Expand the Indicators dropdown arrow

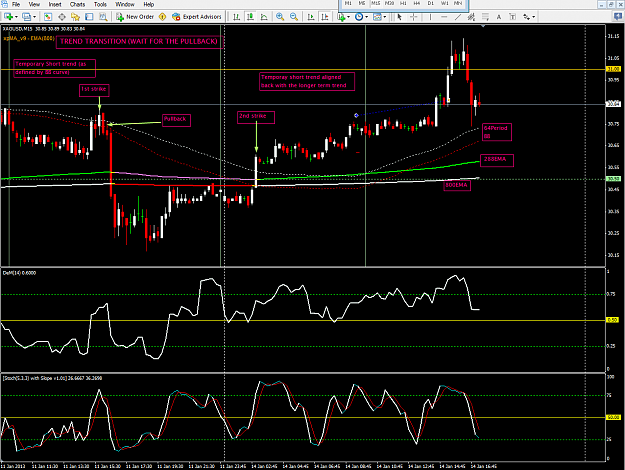pyautogui.click(x=348, y=17)
